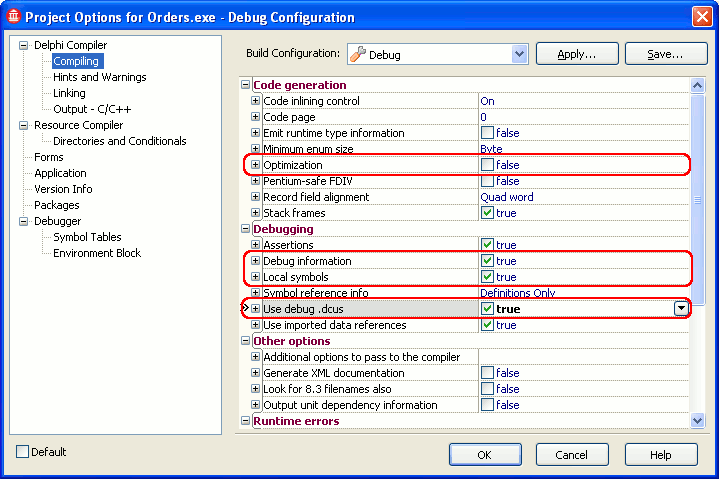The width and height of the screenshot is (719, 479).
Task: Collapse the Delphi Compiler tree node
Action: 24,45
